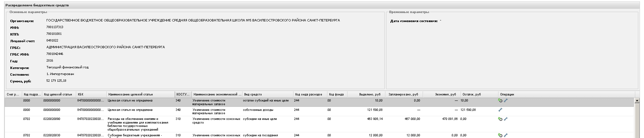644x138 pixels.
Task: Select the собственные доходы cell
Action: point(258,110)
